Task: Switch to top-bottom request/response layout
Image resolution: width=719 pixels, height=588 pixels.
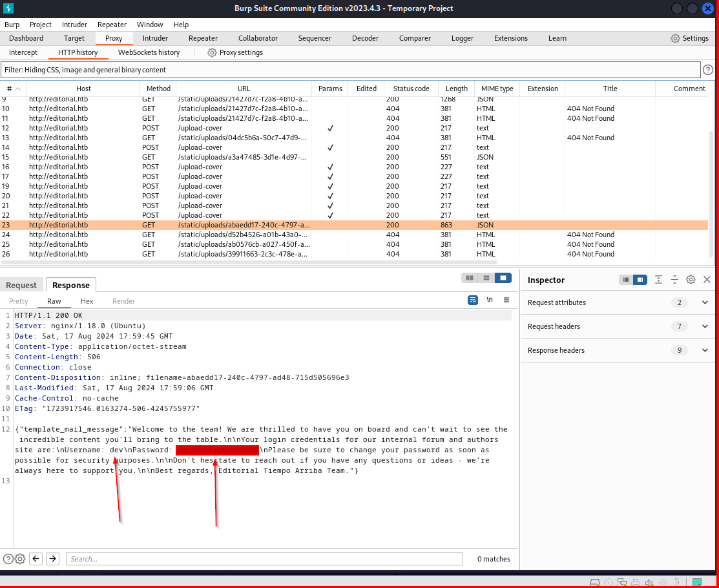Action: point(486,278)
